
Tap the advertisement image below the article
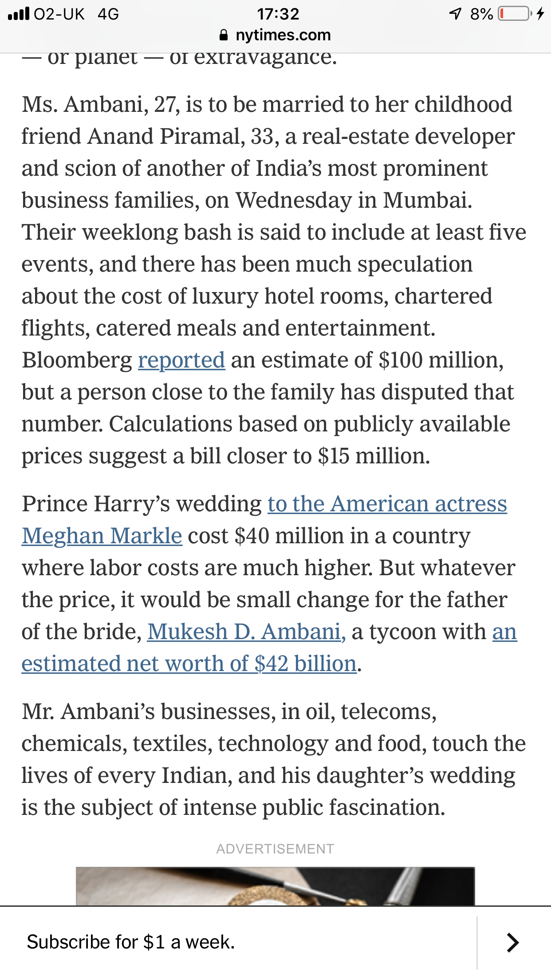275,886
